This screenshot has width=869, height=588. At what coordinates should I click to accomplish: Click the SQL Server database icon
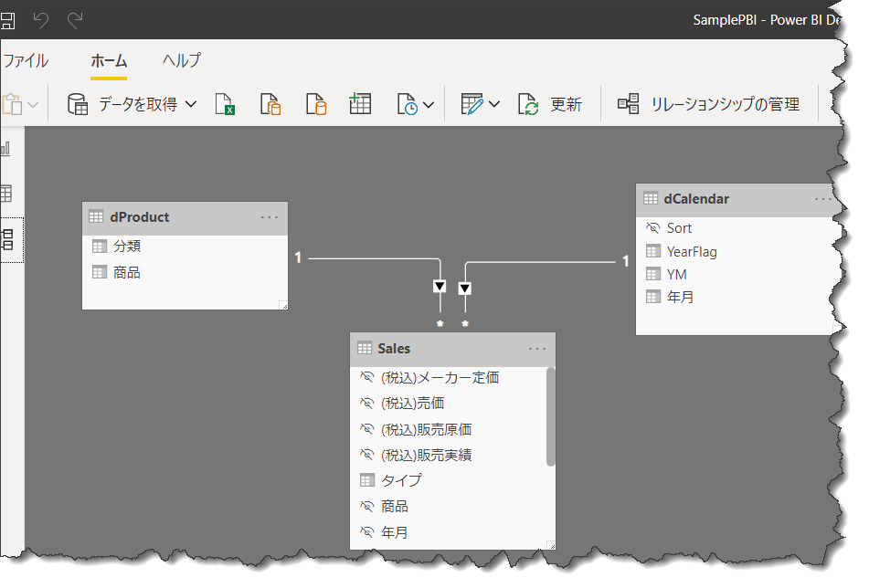(316, 104)
